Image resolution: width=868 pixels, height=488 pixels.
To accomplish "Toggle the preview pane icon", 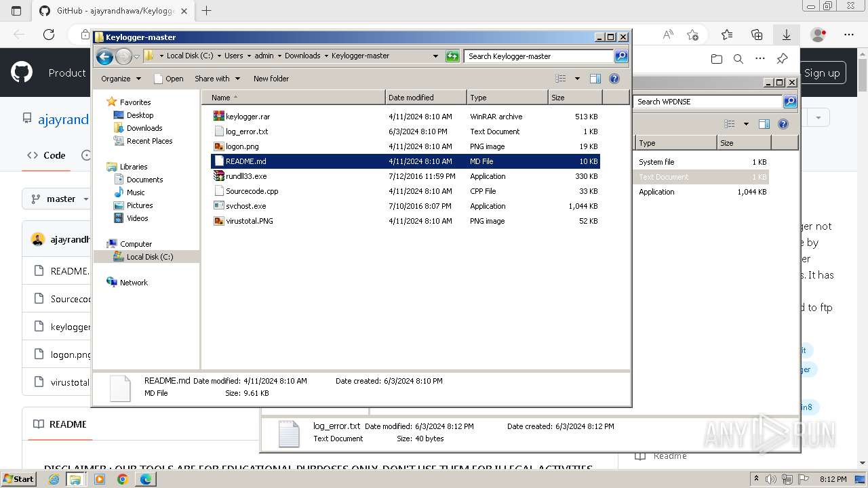I will 595,79.
